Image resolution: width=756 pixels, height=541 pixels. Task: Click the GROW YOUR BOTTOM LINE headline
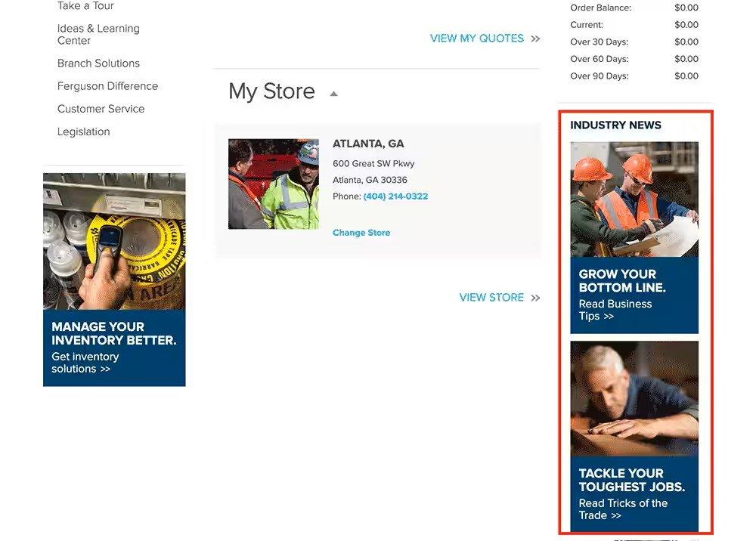tap(622, 280)
